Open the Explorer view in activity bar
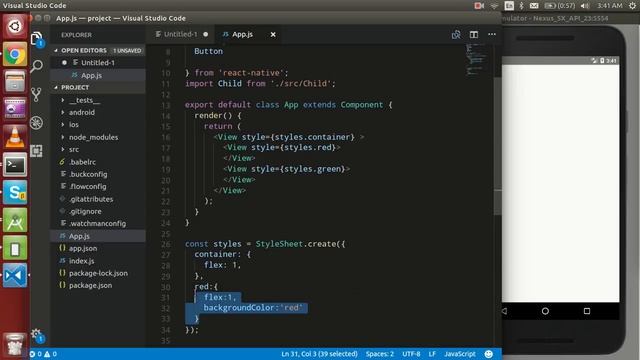The width and height of the screenshot is (640, 360). click(37, 39)
